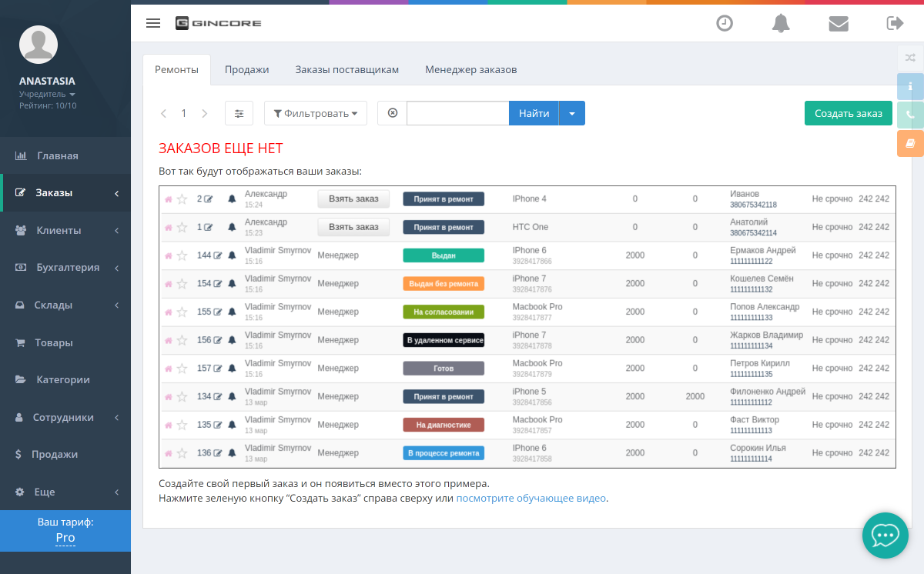Click the green phone side icon
This screenshot has height=574, width=924.
910,115
